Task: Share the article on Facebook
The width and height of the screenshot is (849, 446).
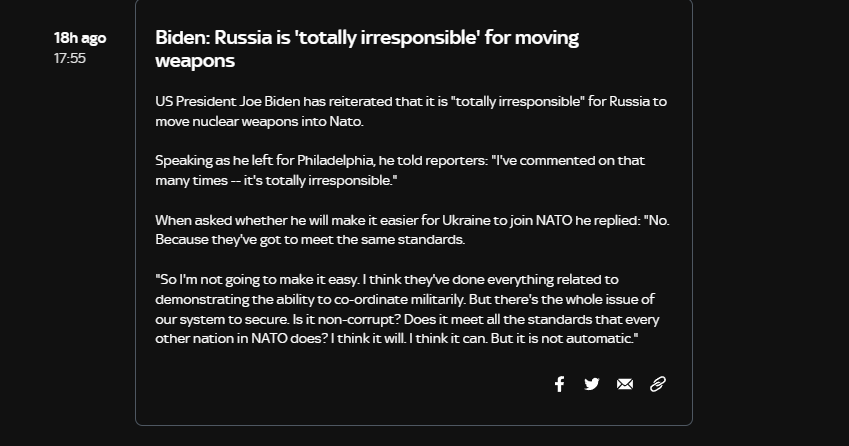Action: [560, 384]
